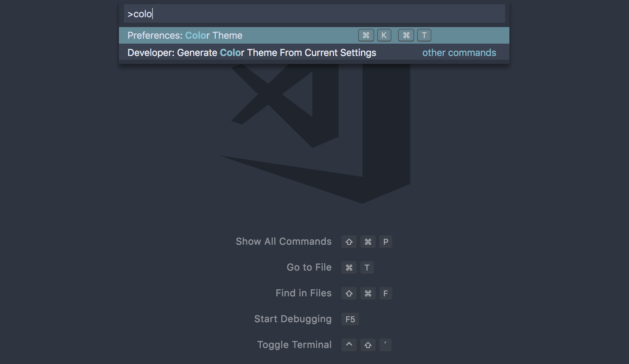This screenshot has width=629, height=364.
Task: Click the T keybinding badge in Color Theme row
Action: point(424,35)
